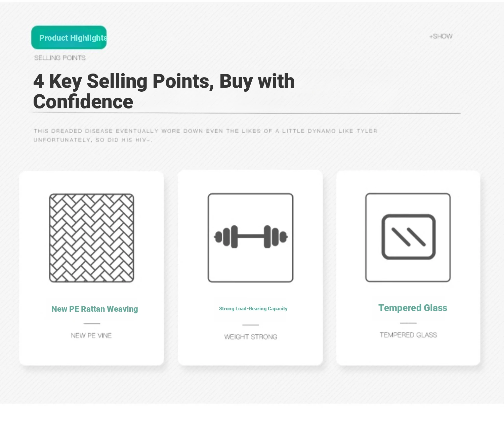Click the gray description paragraph text

pyautogui.click(x=205, y=135)
